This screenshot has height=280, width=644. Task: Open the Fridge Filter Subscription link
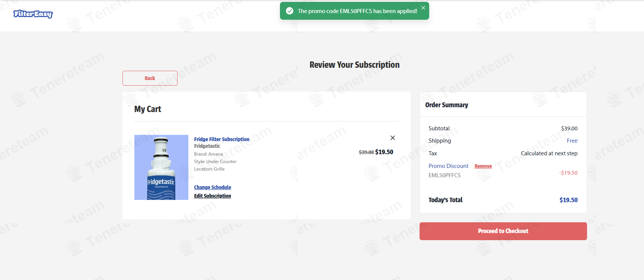221,139
